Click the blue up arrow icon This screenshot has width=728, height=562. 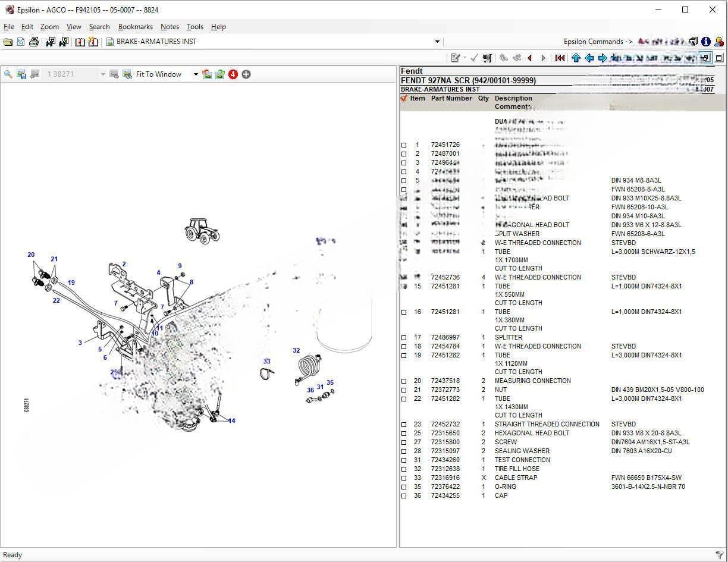576,58
